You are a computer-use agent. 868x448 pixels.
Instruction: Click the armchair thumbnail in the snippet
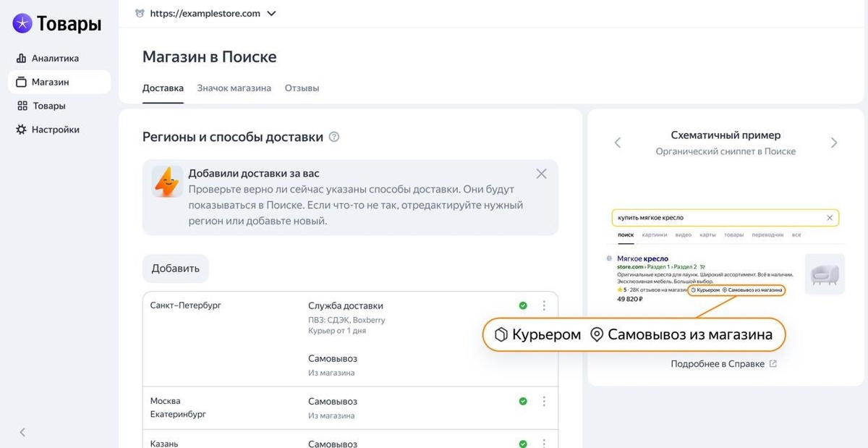pos(825,274)
